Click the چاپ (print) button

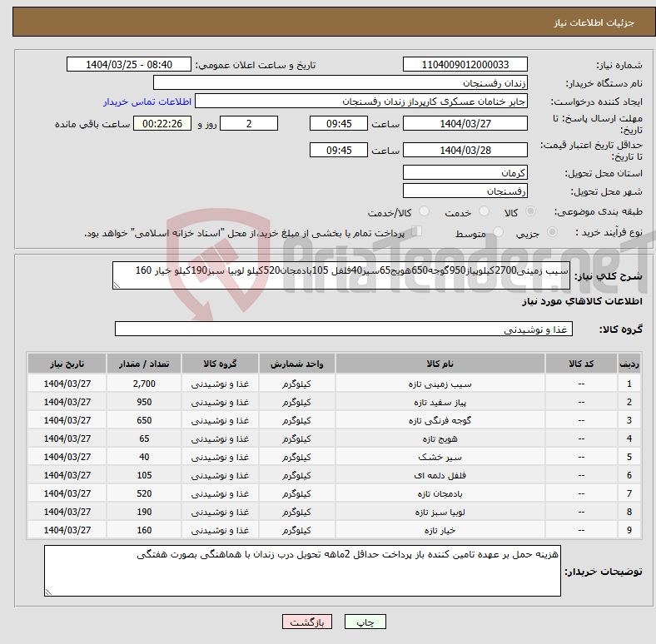[365, 622]
